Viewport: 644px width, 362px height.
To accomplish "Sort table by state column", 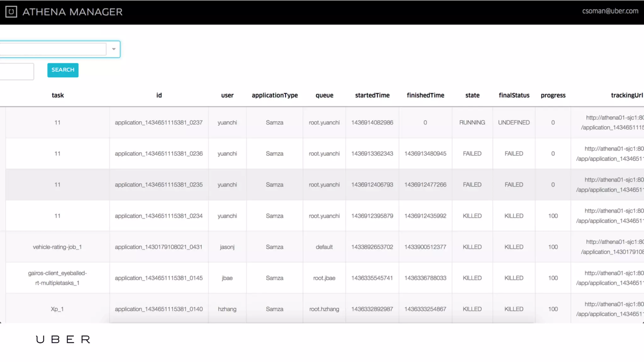I will (x=472, y=95).
